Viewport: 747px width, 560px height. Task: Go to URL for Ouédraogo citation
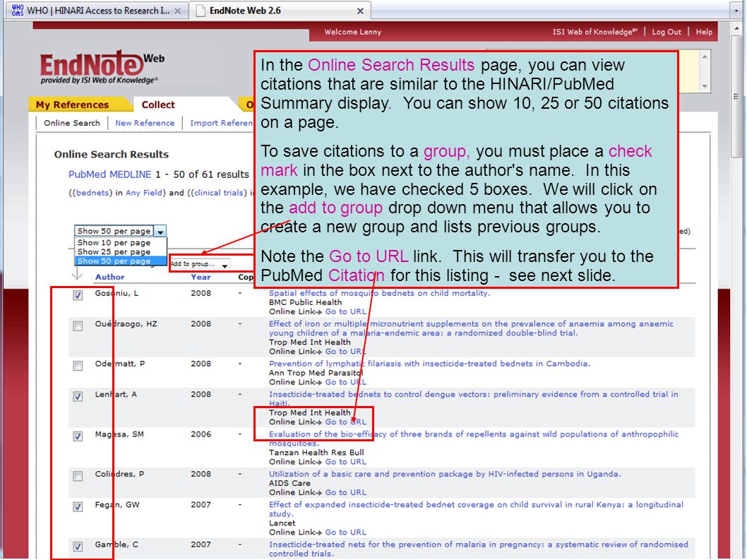(346, 352)
